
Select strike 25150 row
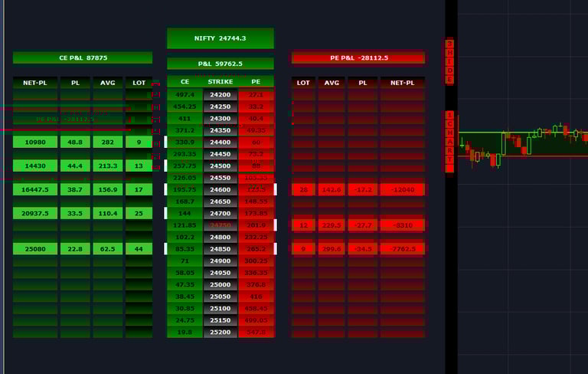pyautogui.click(x=220, y=320)
